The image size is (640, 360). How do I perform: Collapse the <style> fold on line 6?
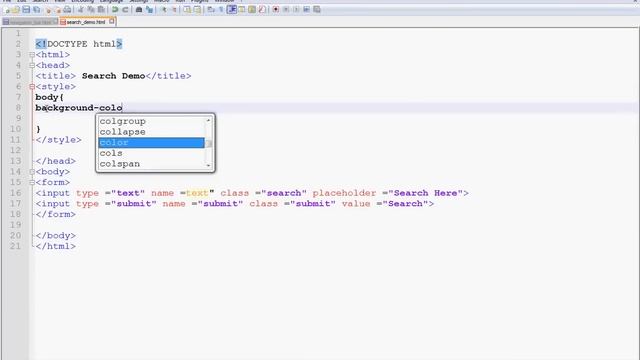[32, 87]
